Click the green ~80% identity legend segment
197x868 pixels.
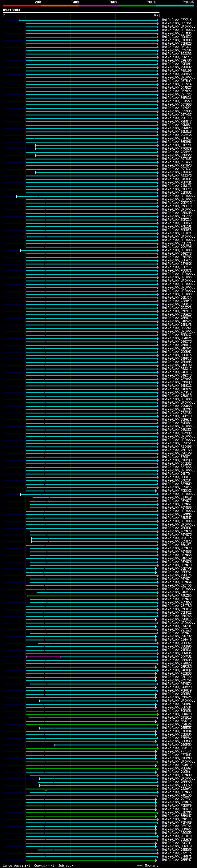(x=137, y=6)
